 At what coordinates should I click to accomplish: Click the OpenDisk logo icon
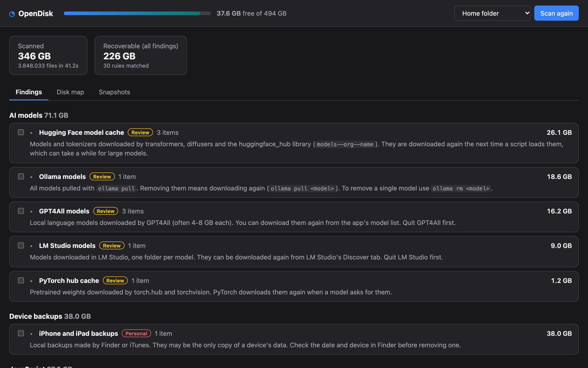tap(12, 14)
